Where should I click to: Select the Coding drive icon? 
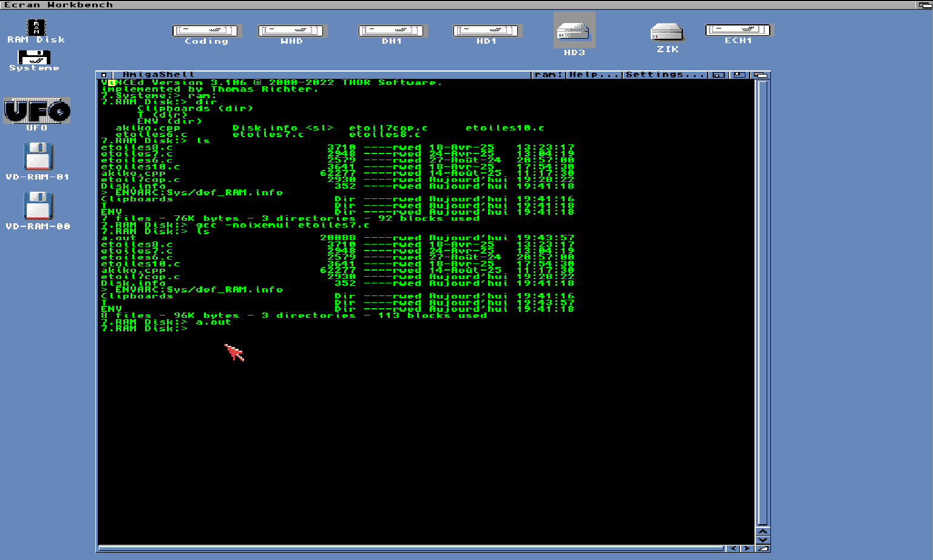pos(207,35)
